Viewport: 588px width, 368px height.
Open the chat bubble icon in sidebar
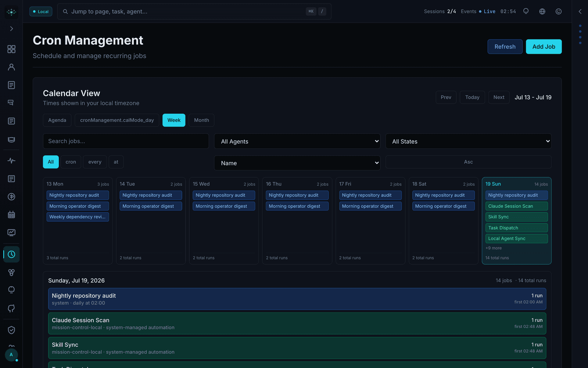point(11,103)
